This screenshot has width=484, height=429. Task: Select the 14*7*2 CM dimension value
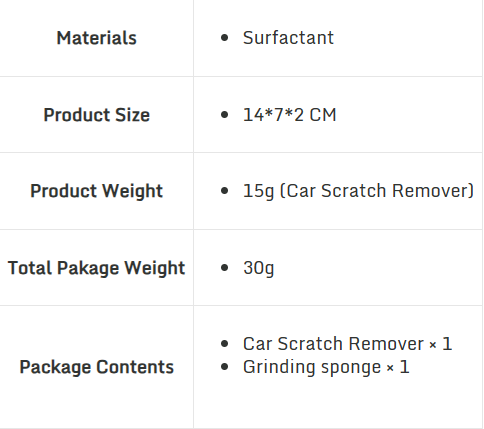[x=289, y=115]
